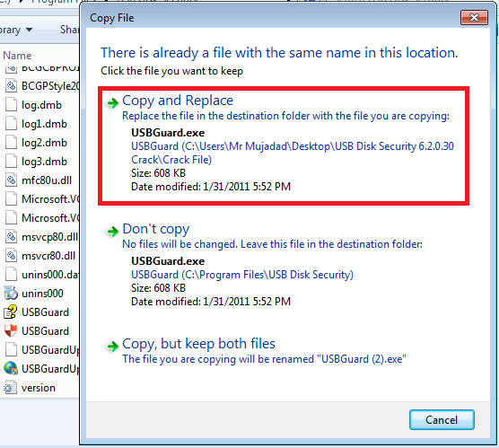Select USBGuard name beside red shield
The image size is (499, 448).
coord(45,331)
